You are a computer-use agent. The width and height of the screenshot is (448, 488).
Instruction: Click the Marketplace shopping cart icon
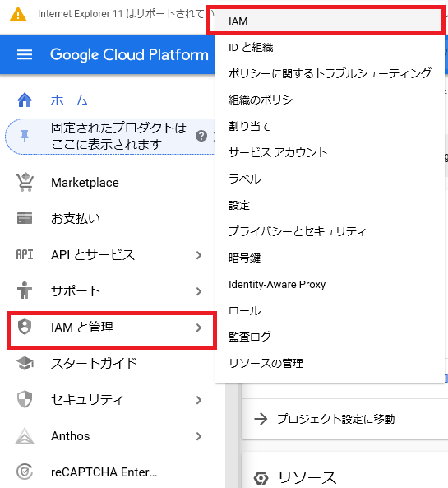click(x=25, y=182)
